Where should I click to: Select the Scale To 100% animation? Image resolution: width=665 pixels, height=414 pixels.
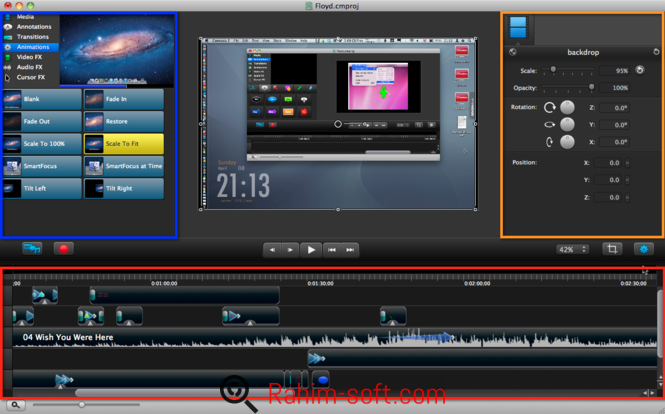pyautogui.click(x=42, y=144)
